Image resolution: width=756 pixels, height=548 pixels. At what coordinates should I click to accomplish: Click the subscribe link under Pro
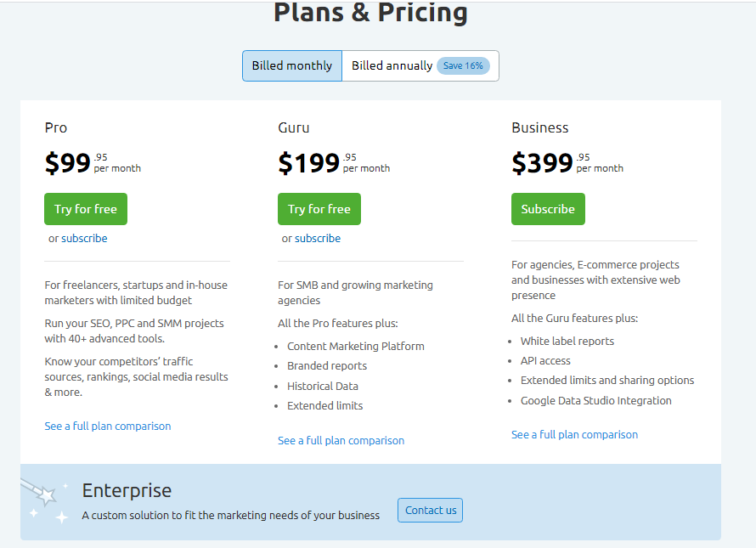tap(84, 239)
